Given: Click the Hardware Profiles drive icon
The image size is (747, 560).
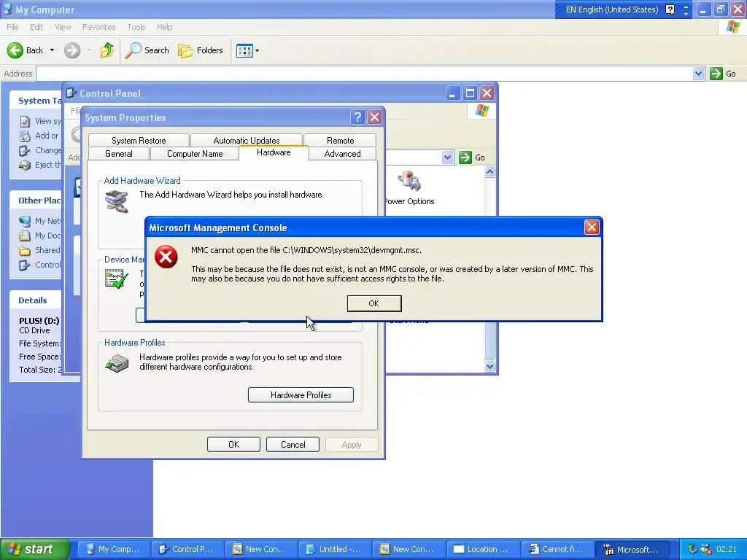Looking at the screenshot, I should click(x=117, y=363).
